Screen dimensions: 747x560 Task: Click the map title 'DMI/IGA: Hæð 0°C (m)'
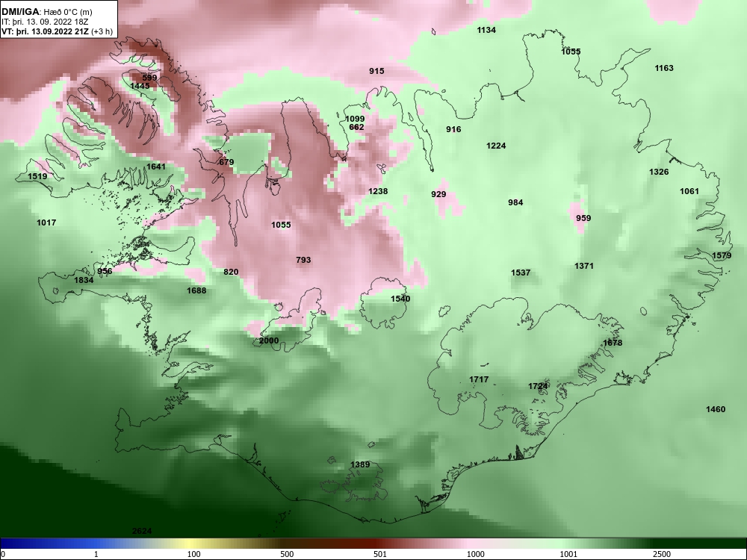tap(46, 12)
